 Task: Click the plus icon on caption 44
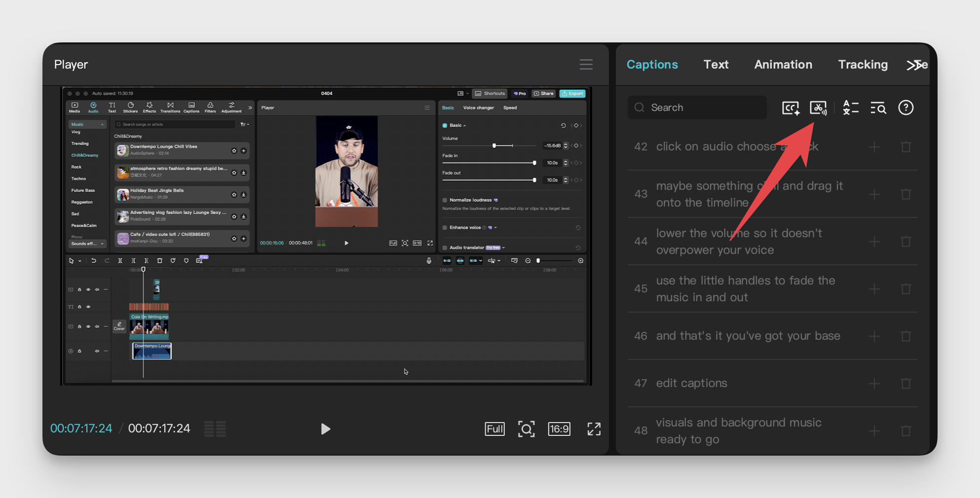(874, 242)
